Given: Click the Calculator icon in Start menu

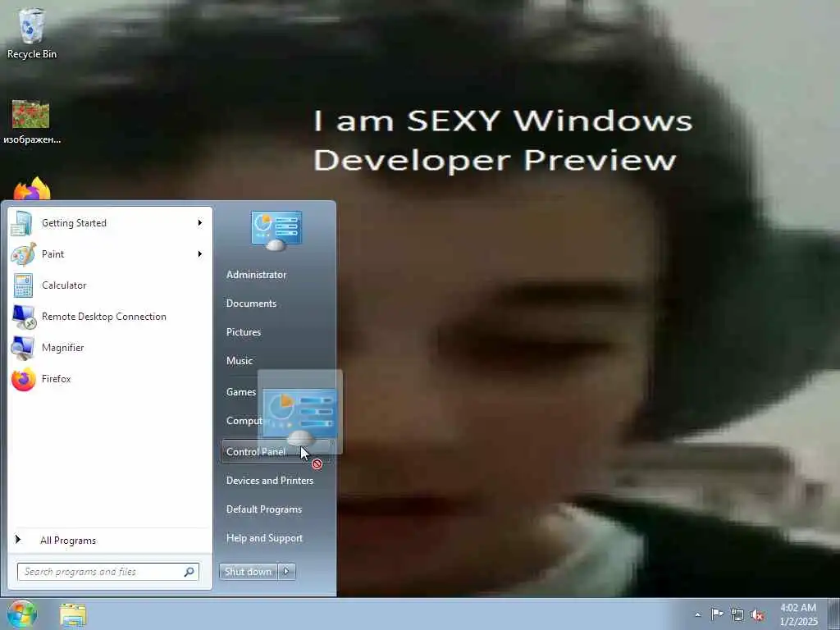Looking at the screenshot, I should (x=23, y=285).
